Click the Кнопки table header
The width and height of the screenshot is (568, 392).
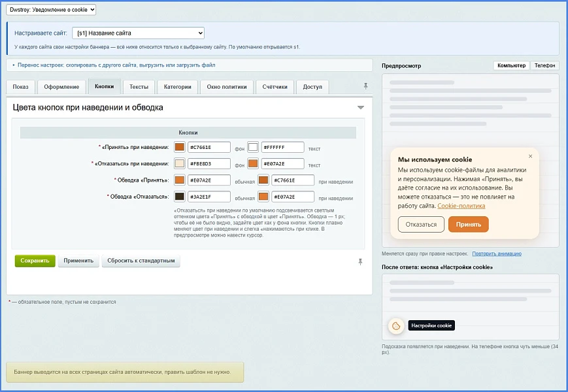[188, 133]
